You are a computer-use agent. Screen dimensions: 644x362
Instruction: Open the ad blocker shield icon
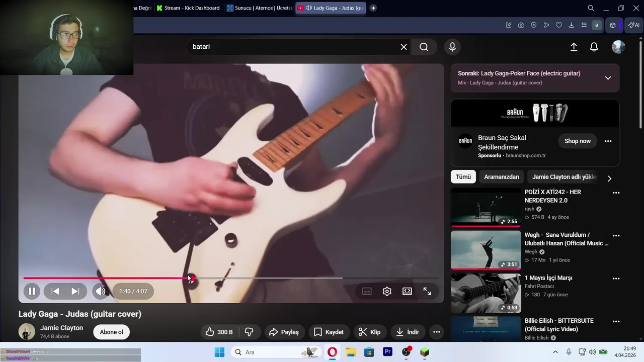pos(534,25)
